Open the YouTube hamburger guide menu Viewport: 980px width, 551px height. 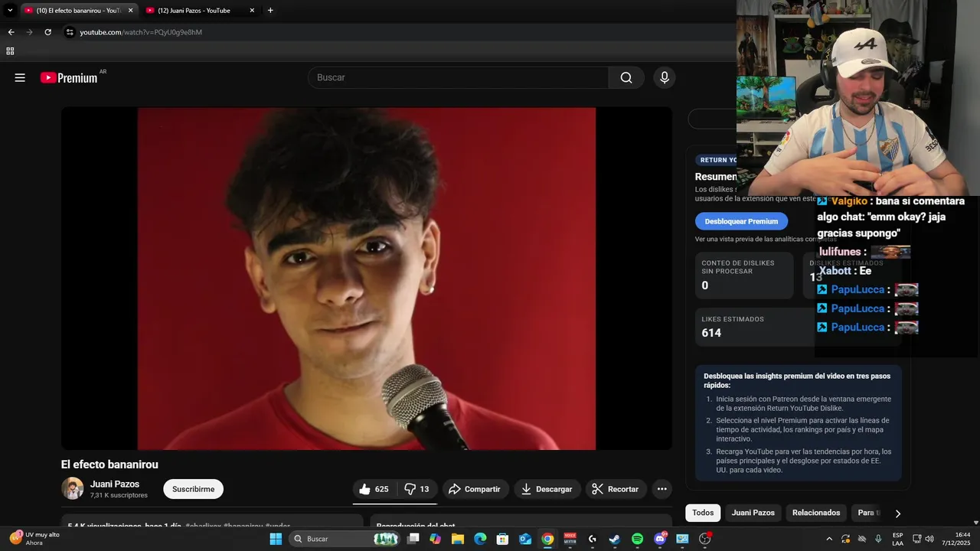coord(20,77)
